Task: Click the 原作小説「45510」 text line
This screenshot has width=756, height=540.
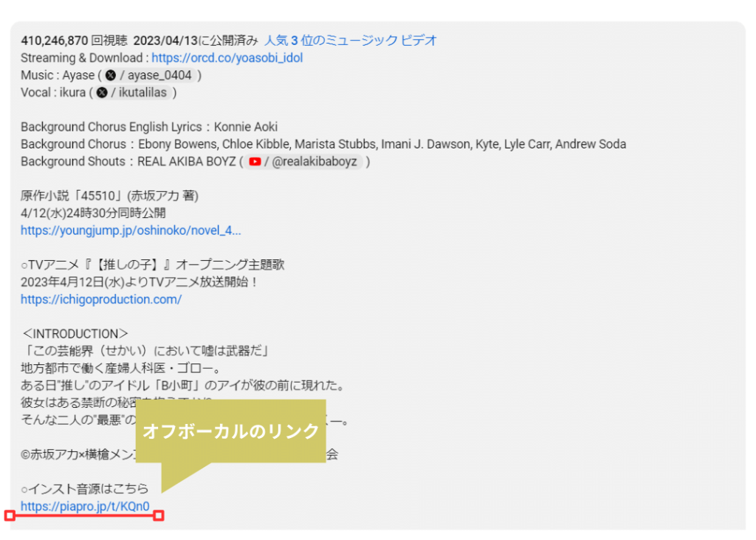Action: click(x=109, y=196)
